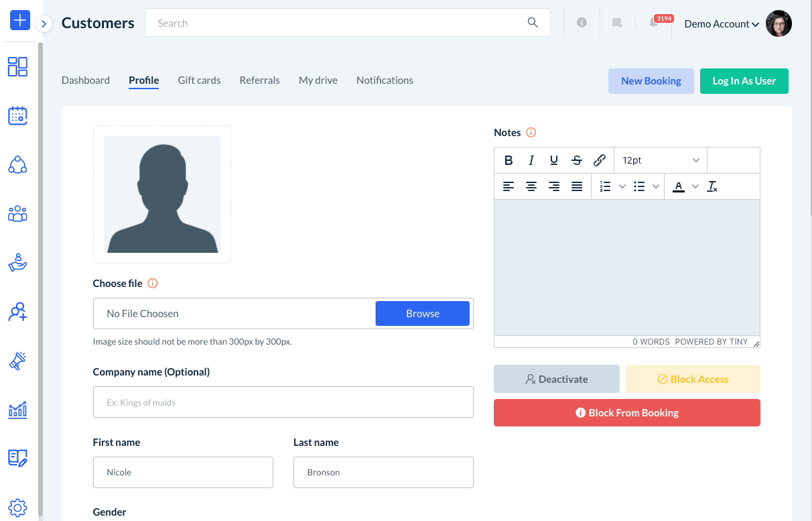Click inside the Notes text area
Viewport: 812px width, 521px height.
point(627,268)
